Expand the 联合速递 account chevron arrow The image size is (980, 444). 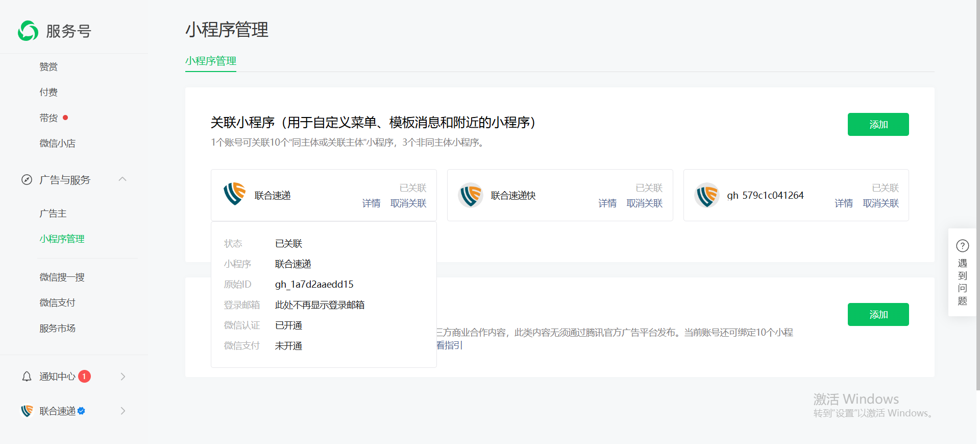pos(122,411)
